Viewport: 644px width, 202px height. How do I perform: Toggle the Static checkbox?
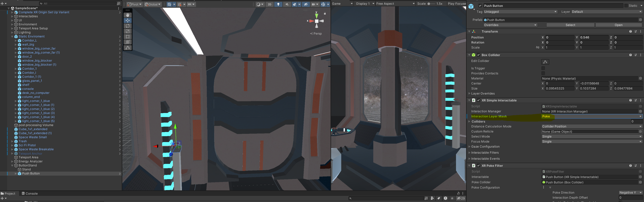tap(626, 6)
